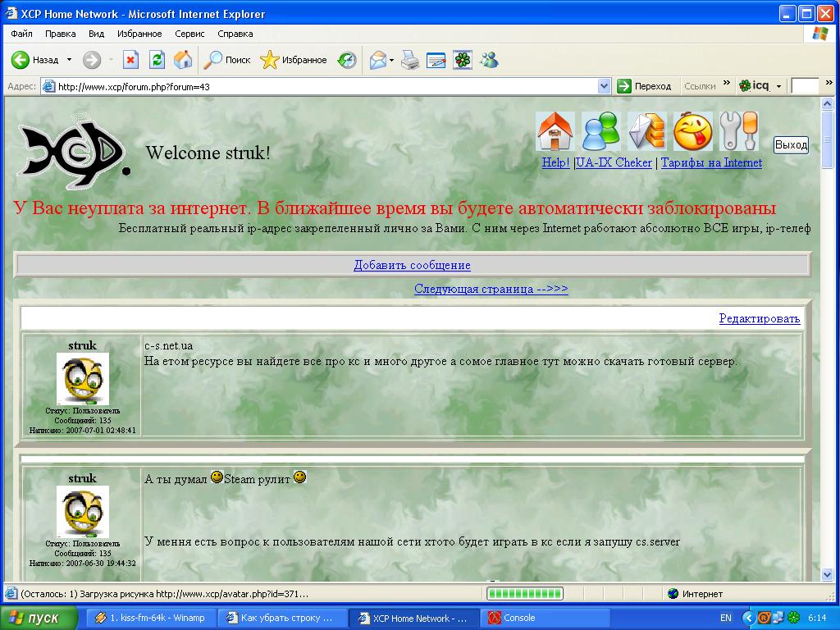Open the Forward button history dropdown arrow
The width and height of the screenshot is (840, 630).
pyautogui.click(x=111, y=60)
